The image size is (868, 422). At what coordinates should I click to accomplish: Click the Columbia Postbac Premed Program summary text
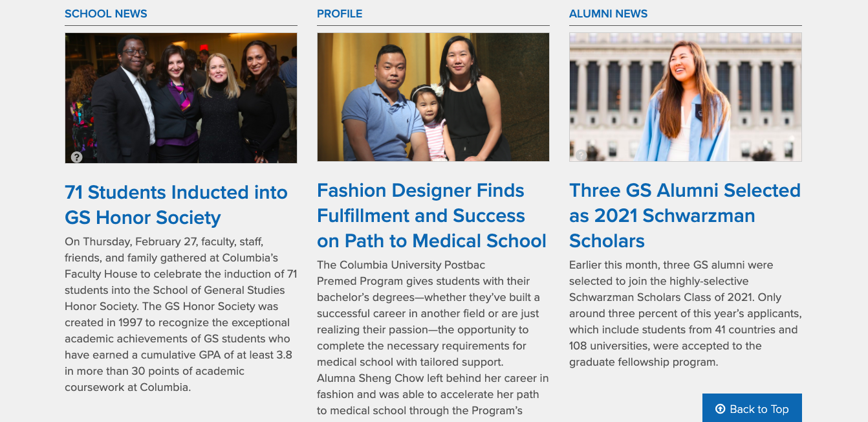[x=433, y=338]
